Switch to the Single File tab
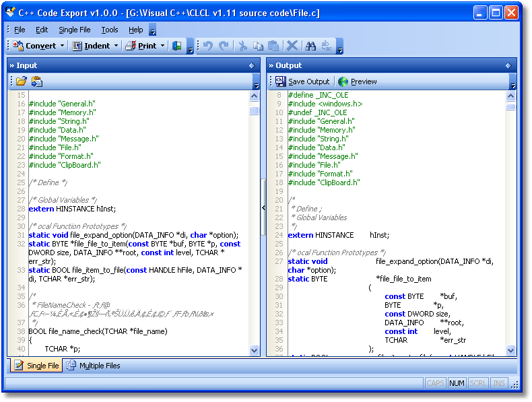Image resolution: width=532 pixels, height=402 pixels. pos(36,366)
